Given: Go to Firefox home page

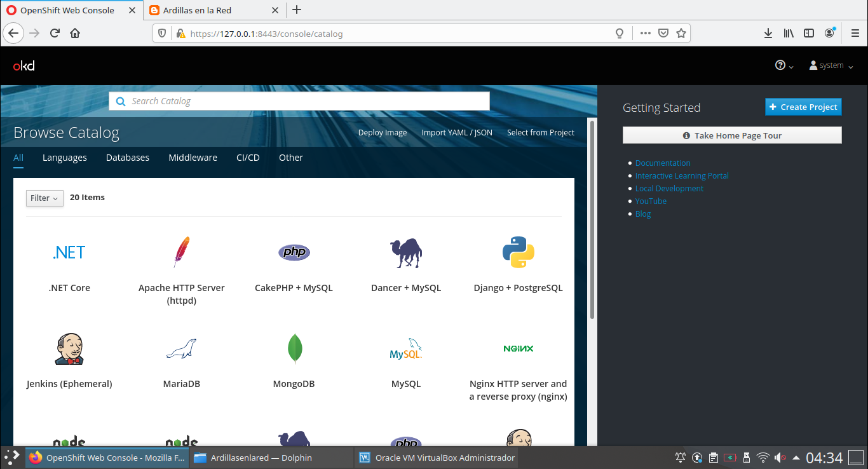Looking at the screenshot, I should [75, 33].
